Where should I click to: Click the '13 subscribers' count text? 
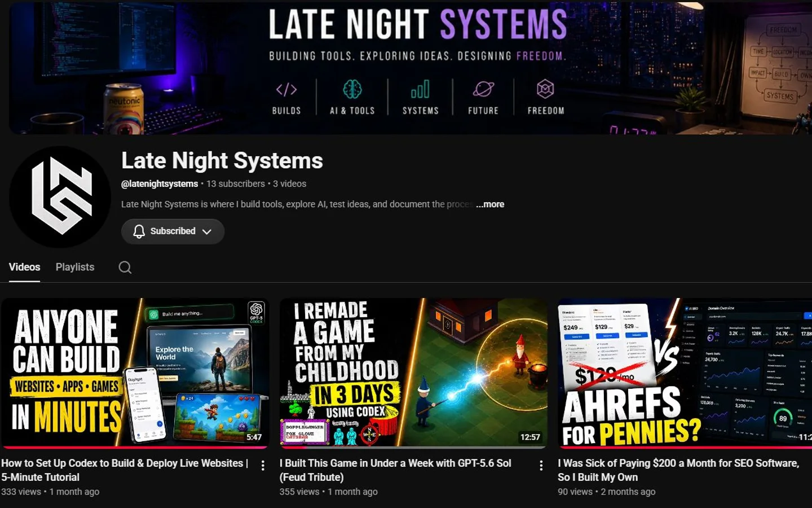[236, 184]
